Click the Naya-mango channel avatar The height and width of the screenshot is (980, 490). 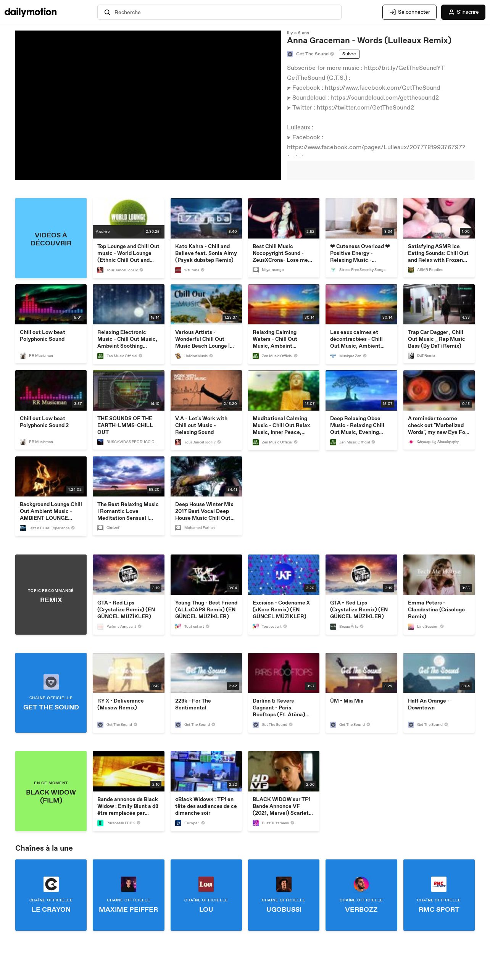tap(256, 270)
